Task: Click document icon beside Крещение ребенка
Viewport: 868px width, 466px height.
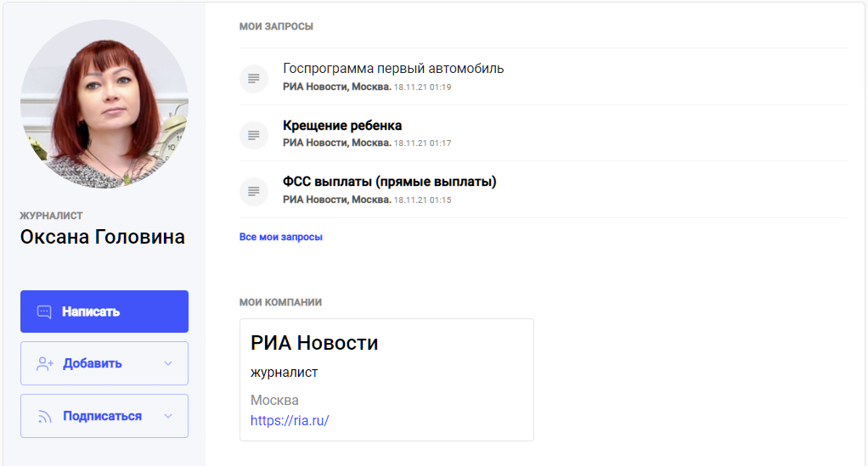Action: coord(253,135)
